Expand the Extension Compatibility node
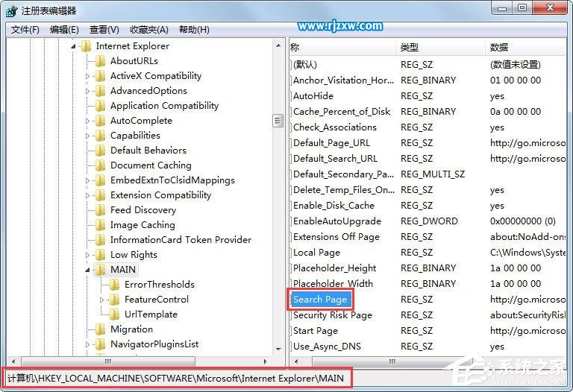 pyautogui.click(x=87, y=195)
